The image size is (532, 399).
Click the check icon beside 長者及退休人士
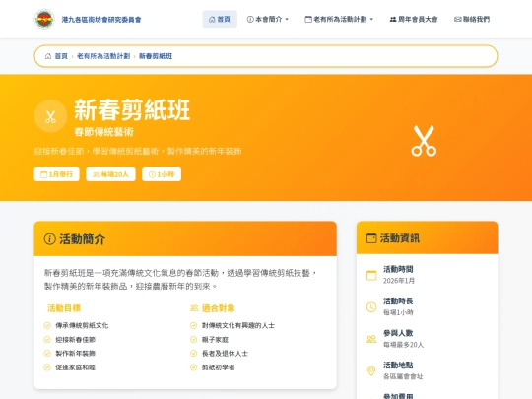(x=193, y=354)
